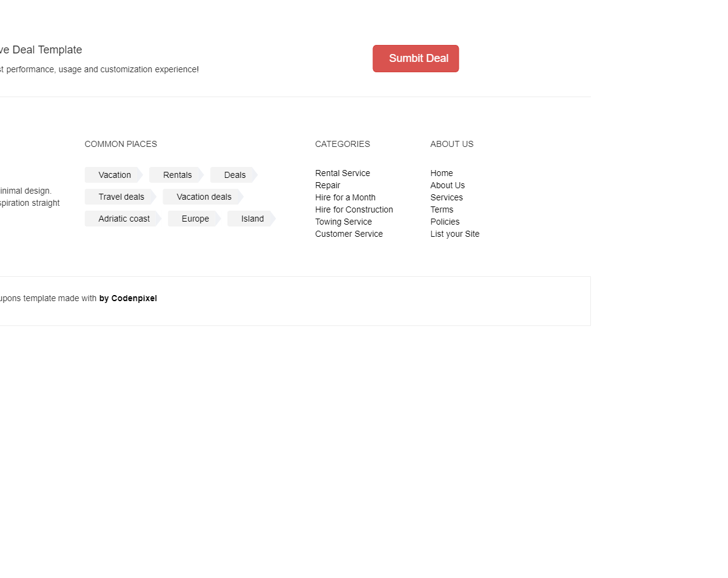
Task: Select Hire for Construction link
Action: tap(354, 209)
